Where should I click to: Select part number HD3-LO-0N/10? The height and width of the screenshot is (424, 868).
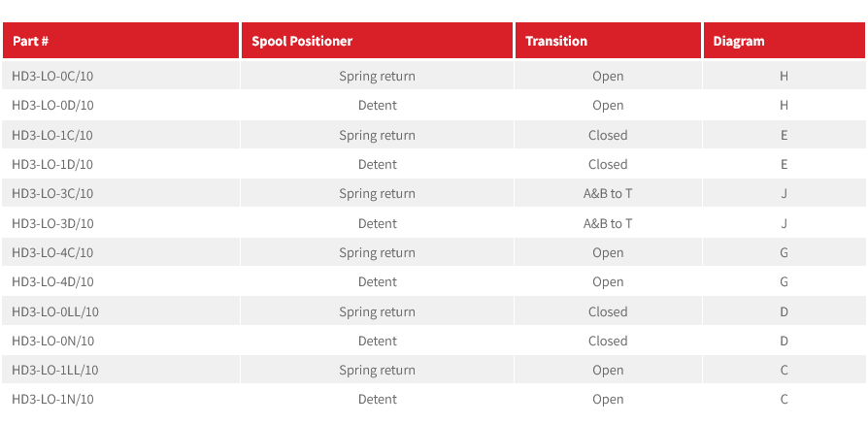click(52, 341)
